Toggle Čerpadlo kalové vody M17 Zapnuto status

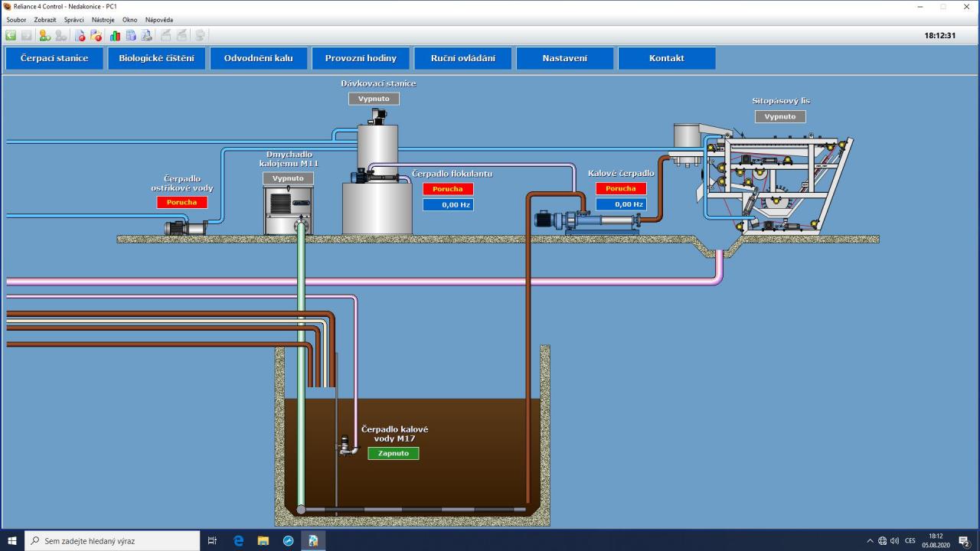(393, 453)
